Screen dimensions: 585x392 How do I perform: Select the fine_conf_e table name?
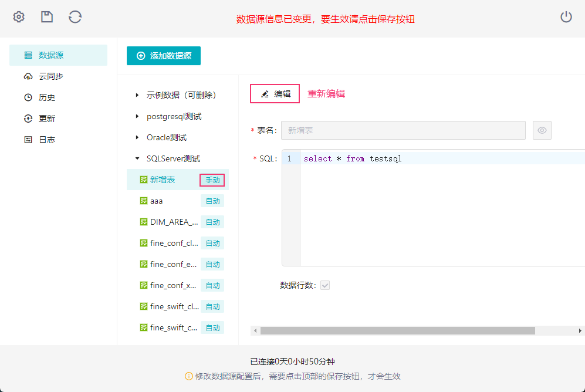173,265
